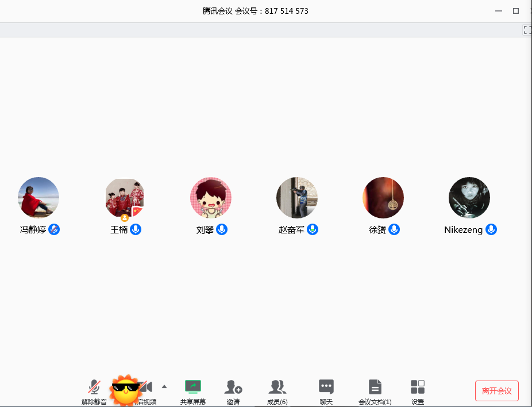Image resolution: width=532 pixels, height=407 pixels.
Task: Turn on video with the camera icon
Action: click(146, 386)
